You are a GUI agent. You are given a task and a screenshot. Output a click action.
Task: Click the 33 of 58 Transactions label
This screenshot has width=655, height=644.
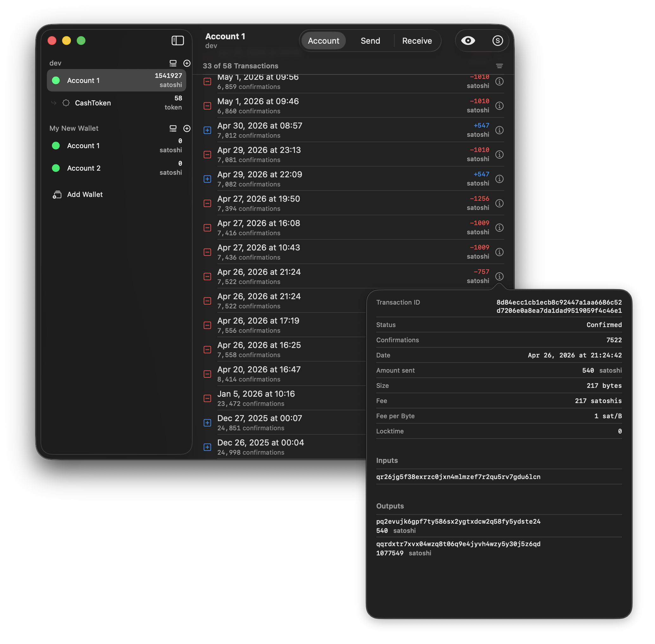tap(240, 66)
